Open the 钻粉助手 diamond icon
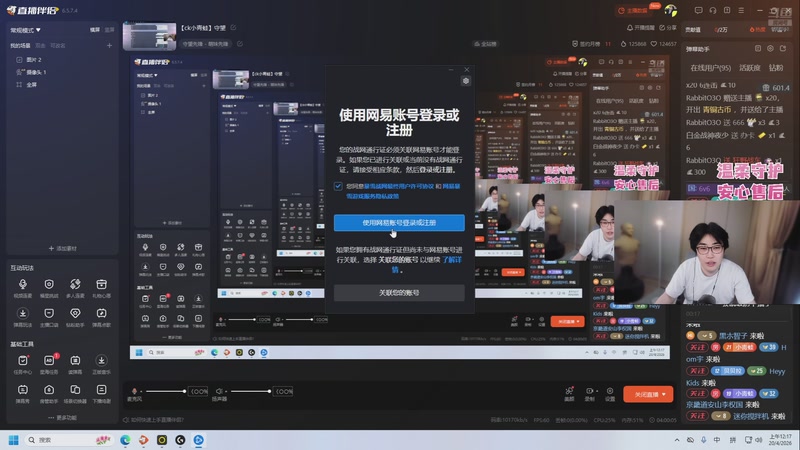 point(75,313)
